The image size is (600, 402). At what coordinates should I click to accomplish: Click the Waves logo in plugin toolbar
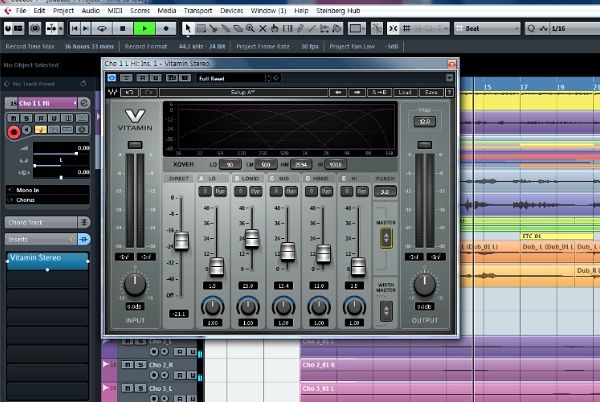[112, 92]
